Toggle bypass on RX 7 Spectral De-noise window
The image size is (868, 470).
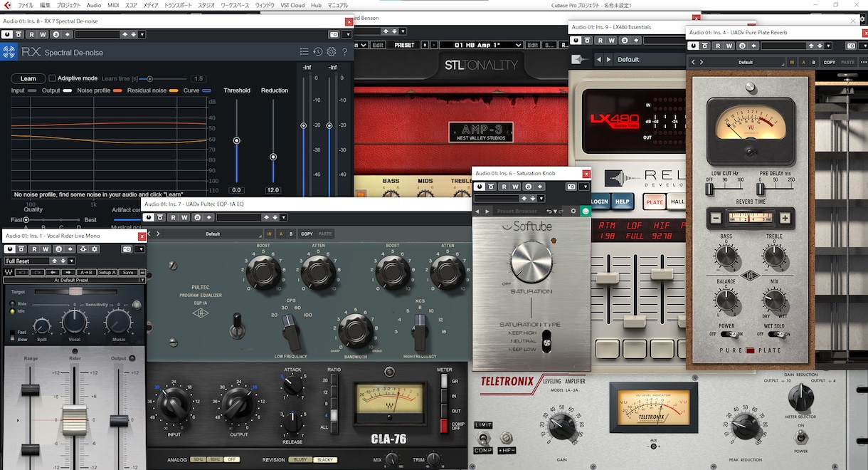pyautogui.click(x=7, y=34)
